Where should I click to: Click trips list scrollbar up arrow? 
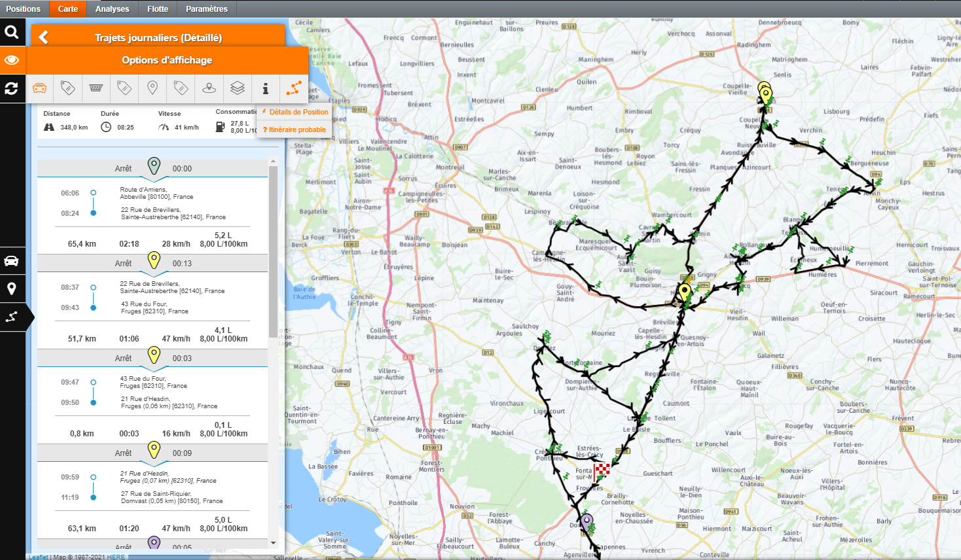(x=273, y=161)
